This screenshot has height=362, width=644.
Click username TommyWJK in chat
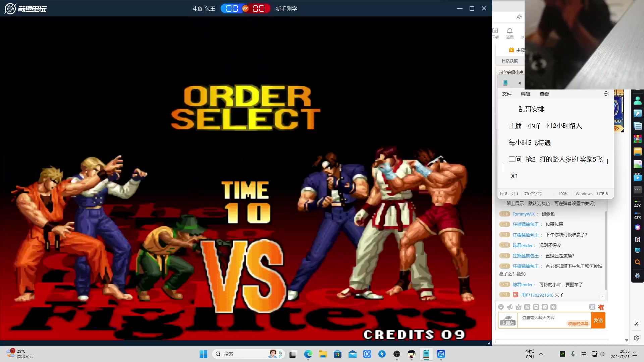[x=523, y=214]
